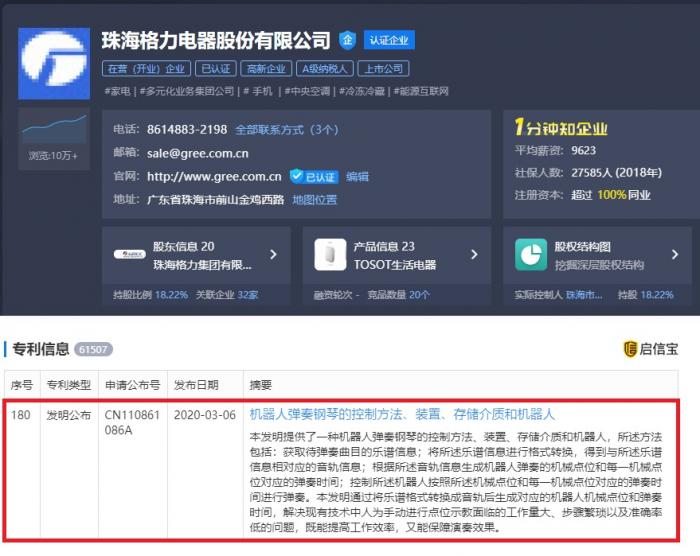Click the blue enterprise verification badge icon
The image size is (700, 556).
[x=347, y=40]
